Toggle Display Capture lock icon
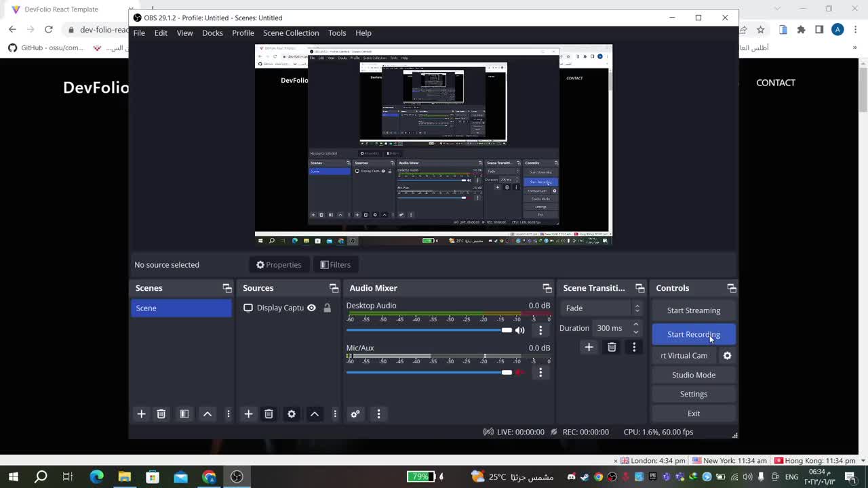 click(x=327, y=308)
